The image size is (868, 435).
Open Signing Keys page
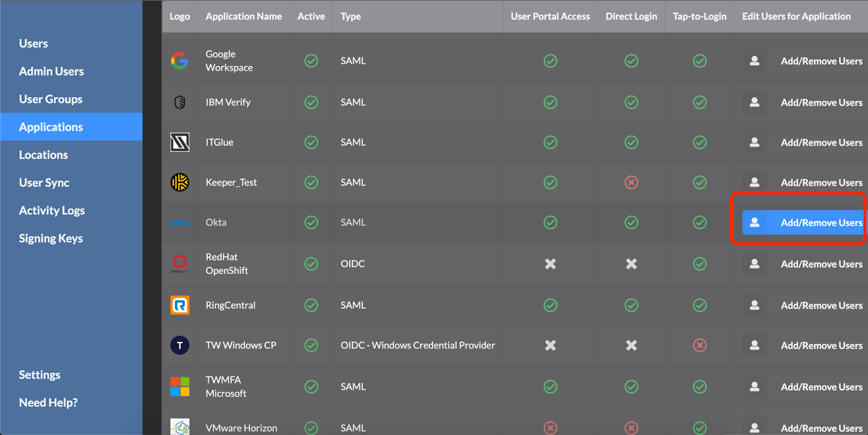(x=51, y=239)
